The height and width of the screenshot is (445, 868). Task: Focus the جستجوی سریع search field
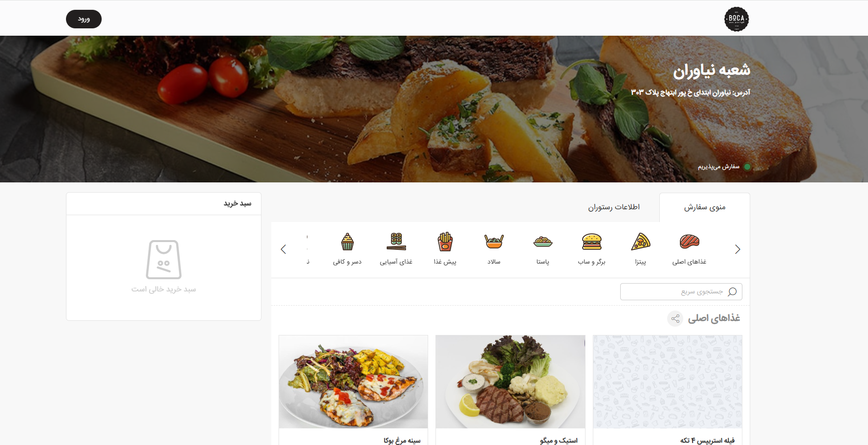[681, 292]
